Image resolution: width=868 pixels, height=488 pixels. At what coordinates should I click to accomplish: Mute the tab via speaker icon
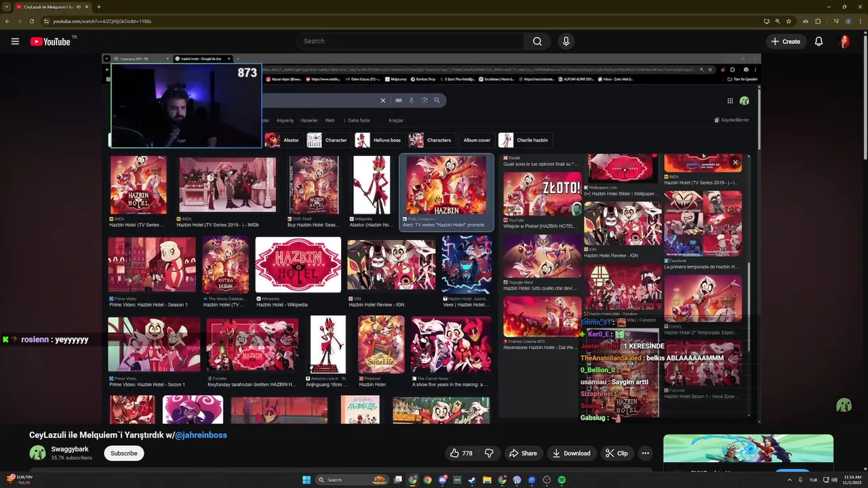tap(79, 7)
